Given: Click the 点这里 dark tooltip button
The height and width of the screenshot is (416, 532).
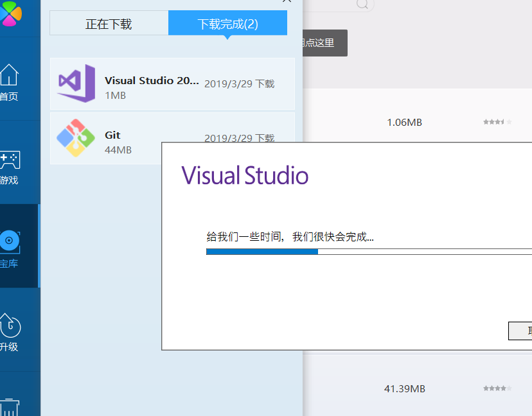Looking at the screenshot, I should 324,43.
